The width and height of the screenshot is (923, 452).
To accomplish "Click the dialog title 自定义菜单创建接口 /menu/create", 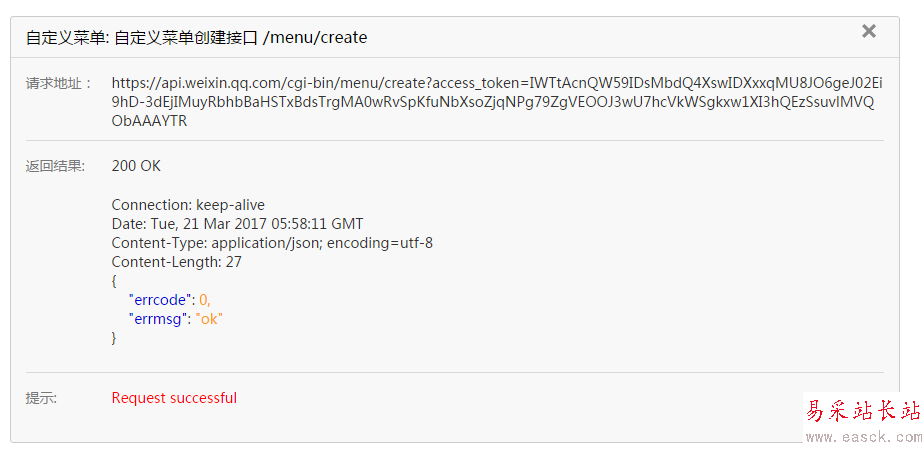I will [196, 38].
